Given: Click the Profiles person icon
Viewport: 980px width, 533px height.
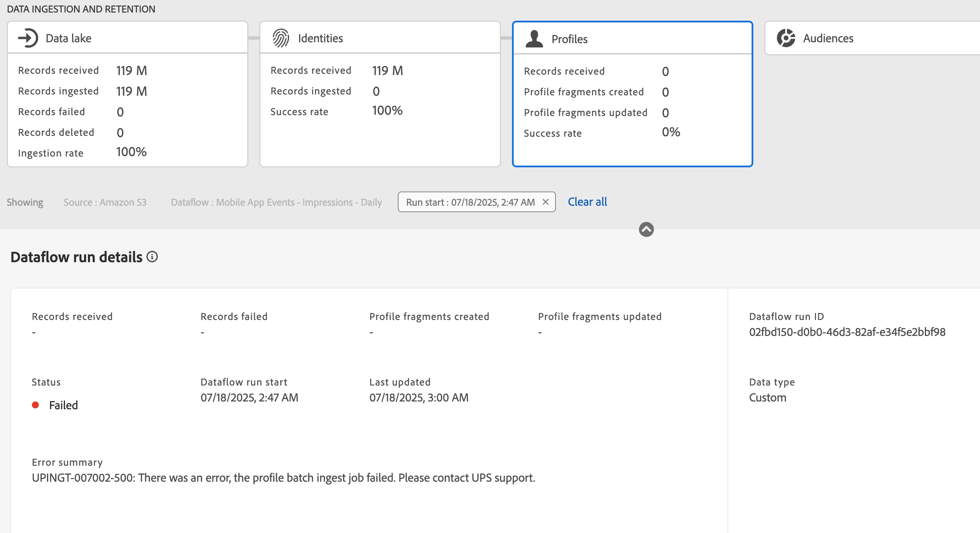Looking at the screenshot, I should click(534, 39).
